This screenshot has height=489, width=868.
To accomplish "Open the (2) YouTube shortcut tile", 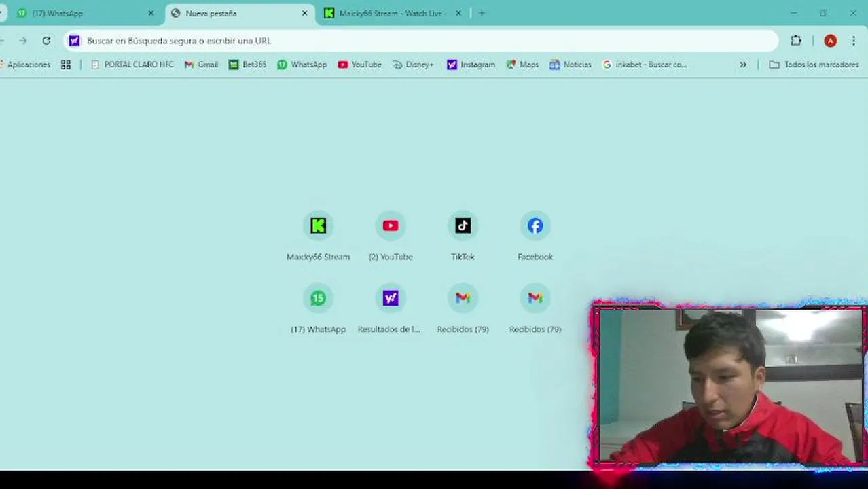I will point(391,236).
